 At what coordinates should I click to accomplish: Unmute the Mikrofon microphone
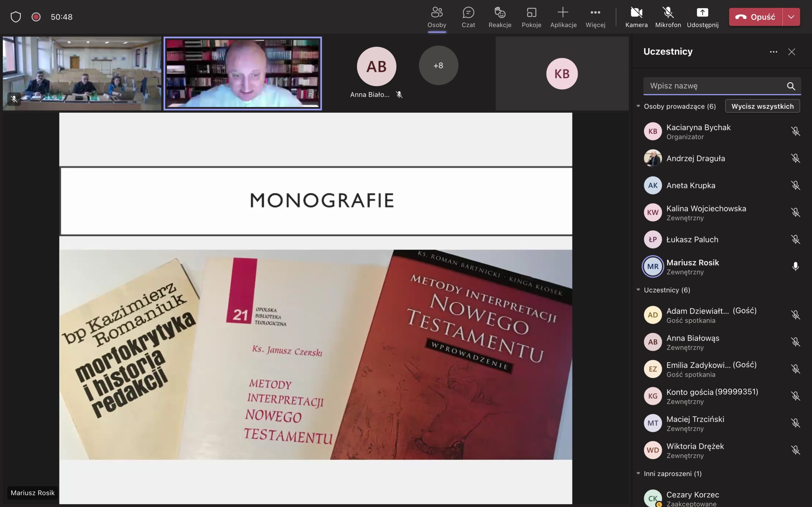[668, 17]
